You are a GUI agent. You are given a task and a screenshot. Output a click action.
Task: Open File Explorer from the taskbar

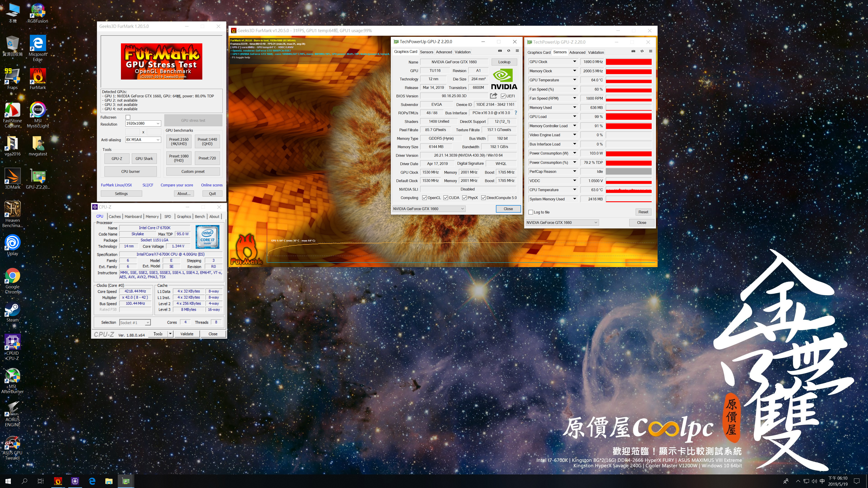pyautogui.click(x=108, y=481)
